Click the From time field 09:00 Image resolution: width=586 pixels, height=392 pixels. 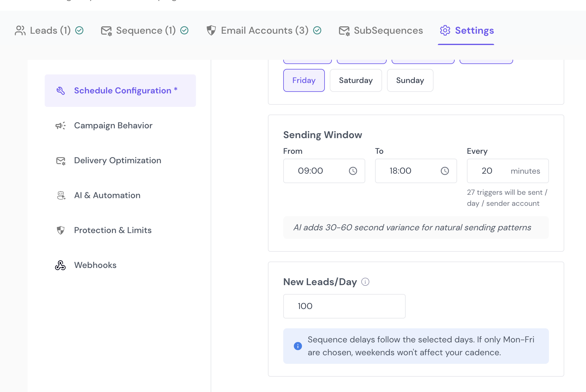[x=324, y=171]
